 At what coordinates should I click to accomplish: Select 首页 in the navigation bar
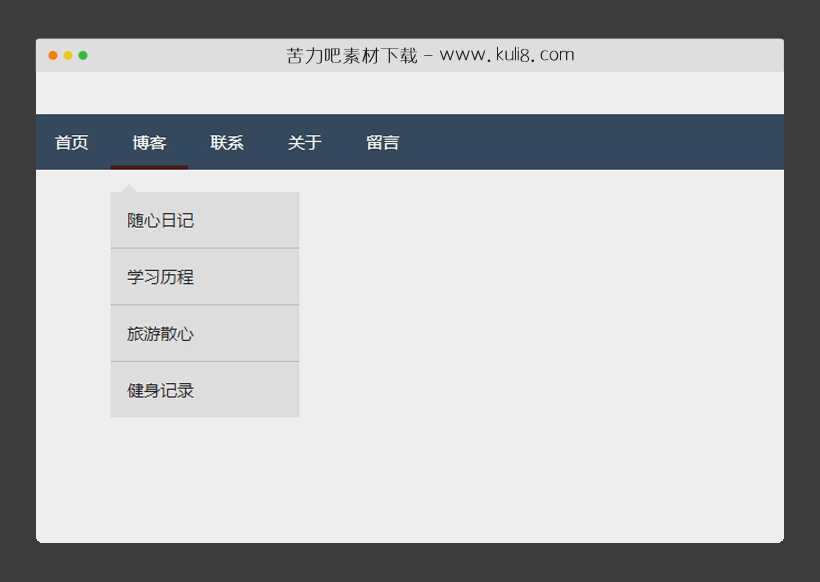click(71, 142)
